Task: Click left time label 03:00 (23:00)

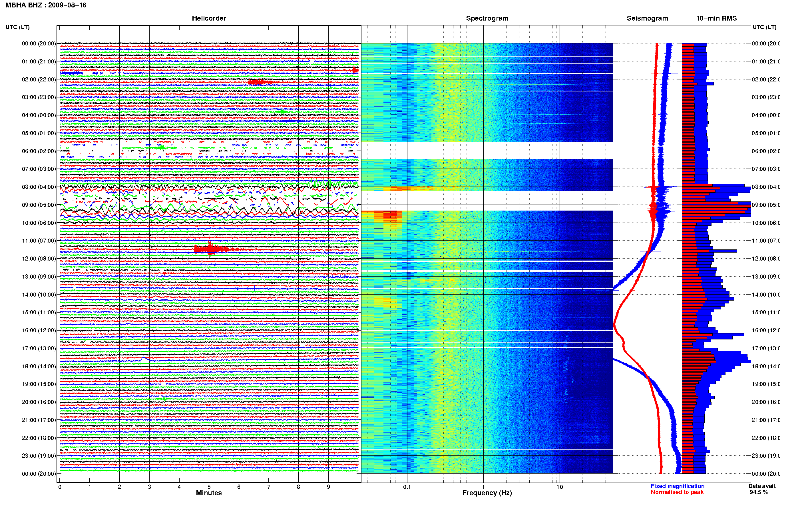Action: click(39, 97)
